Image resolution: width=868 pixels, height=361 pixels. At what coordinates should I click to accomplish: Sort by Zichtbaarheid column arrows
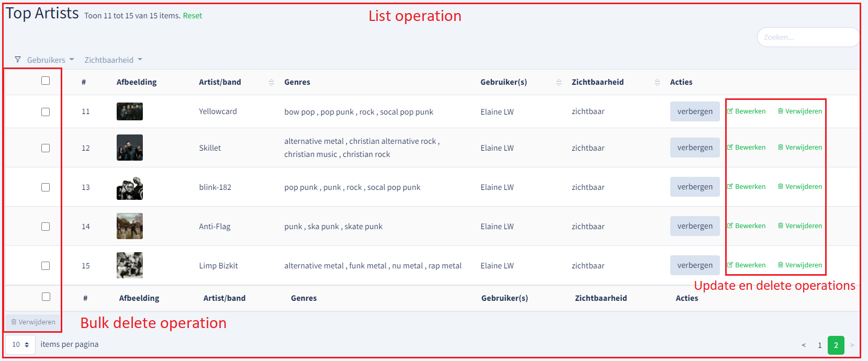[657, 82]
